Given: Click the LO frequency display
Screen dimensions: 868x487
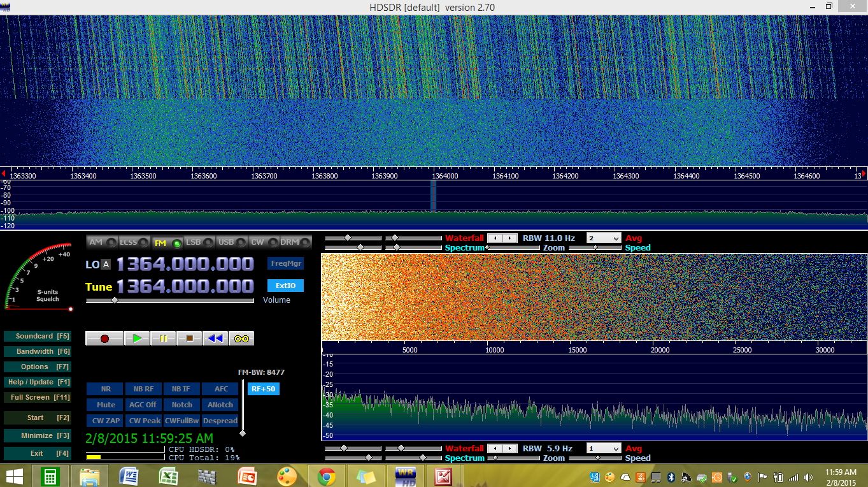Looking at the screenshot, I should 185,264.
